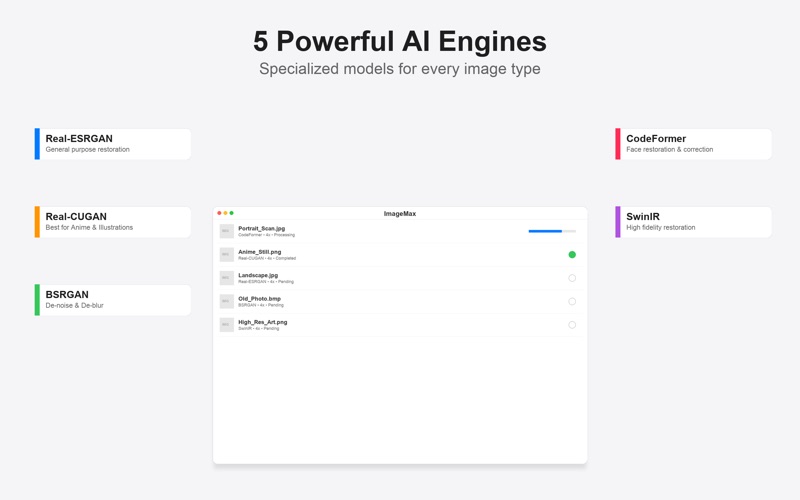Click the Old_Photo.bmp thumbnail icon
800x500 pixels.
[x=227, y=302]
